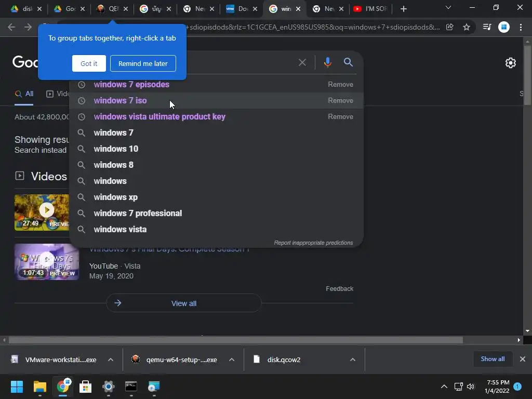This screenshot has width=532, height=399.
Task: Expand disk.qcow2 download options
Action: (353, 360)
